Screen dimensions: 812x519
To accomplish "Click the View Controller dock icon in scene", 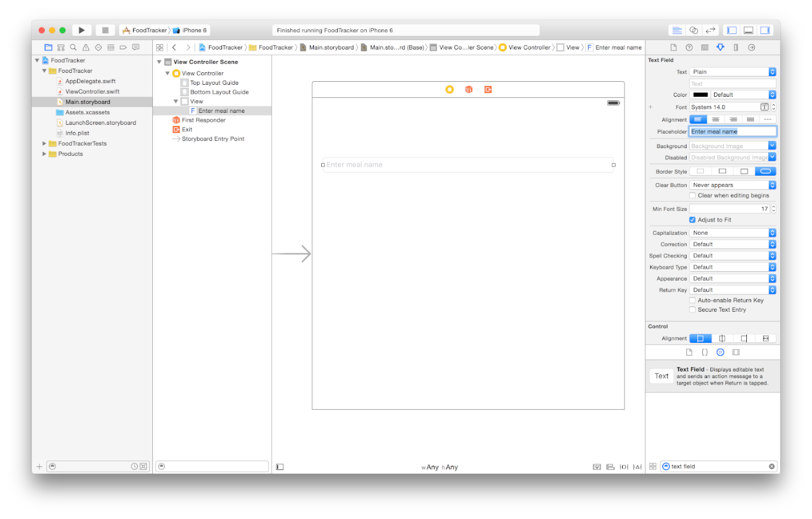I will click(450, 90).
